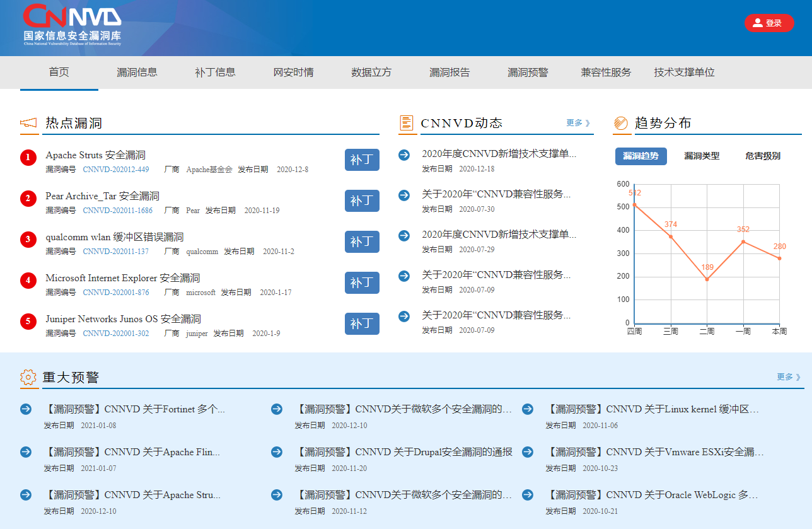Go to 数据立方 menu item

(372, 73)
